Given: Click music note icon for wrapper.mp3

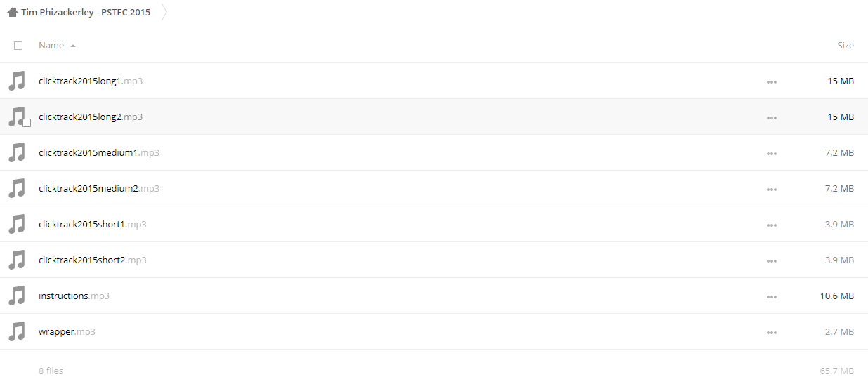Looking at the screenshot, I should point(17,331).
